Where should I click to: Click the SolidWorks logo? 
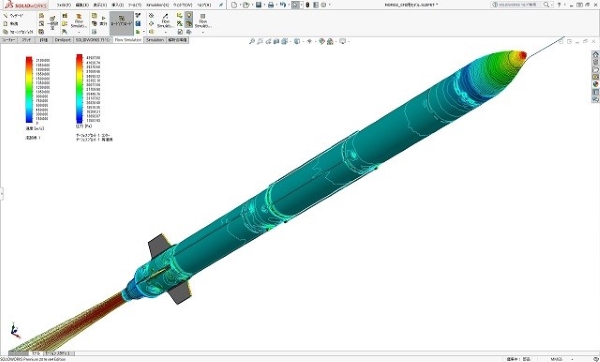[26, 5]
